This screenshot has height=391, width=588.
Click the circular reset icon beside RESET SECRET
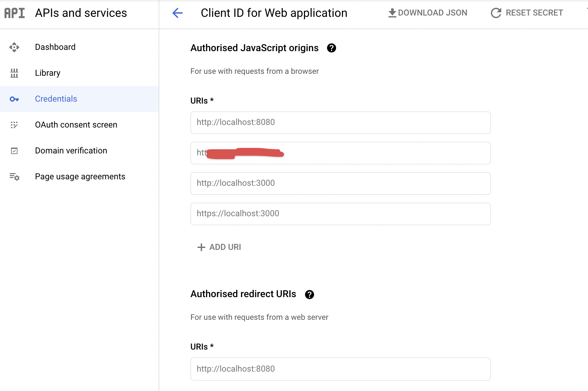tap(496, 13)
